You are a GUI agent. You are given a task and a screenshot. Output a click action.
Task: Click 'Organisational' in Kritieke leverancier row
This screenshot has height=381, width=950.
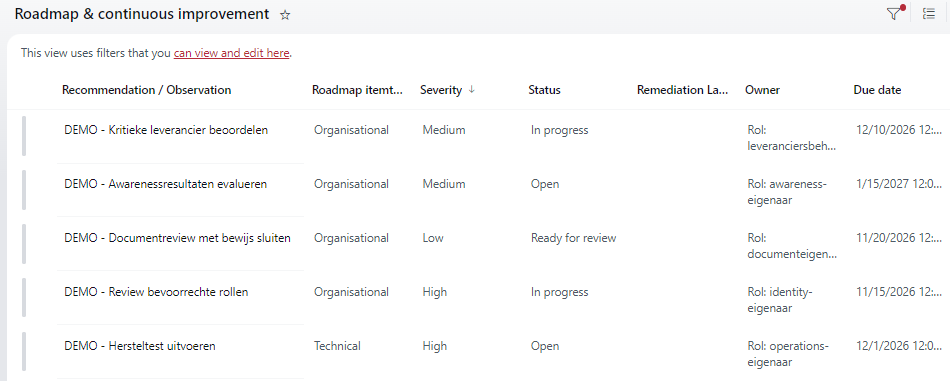click(351, 130)
